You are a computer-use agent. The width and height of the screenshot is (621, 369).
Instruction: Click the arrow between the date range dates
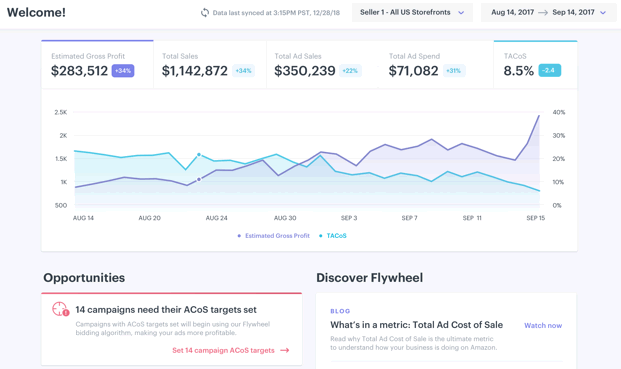click(543, 13)
